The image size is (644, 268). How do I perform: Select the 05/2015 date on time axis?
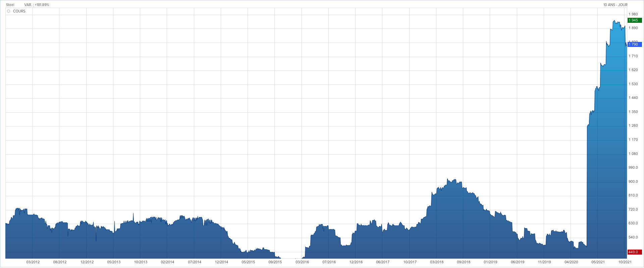pos(248,262)
